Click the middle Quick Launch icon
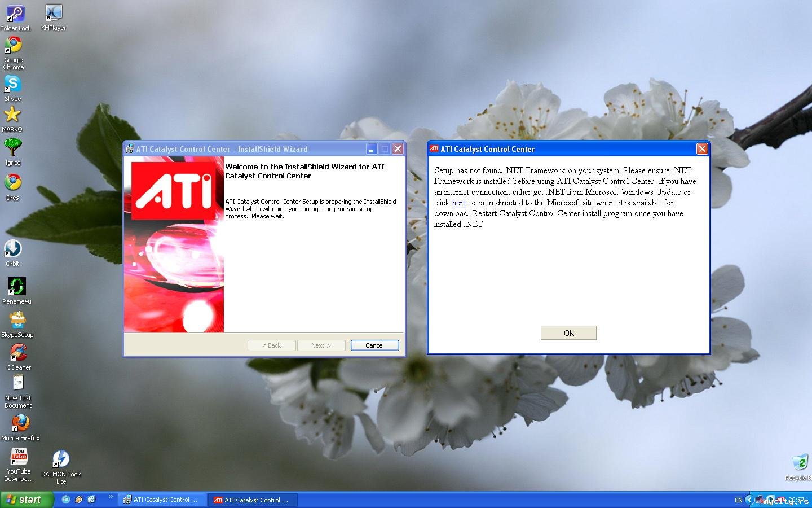 79,500
